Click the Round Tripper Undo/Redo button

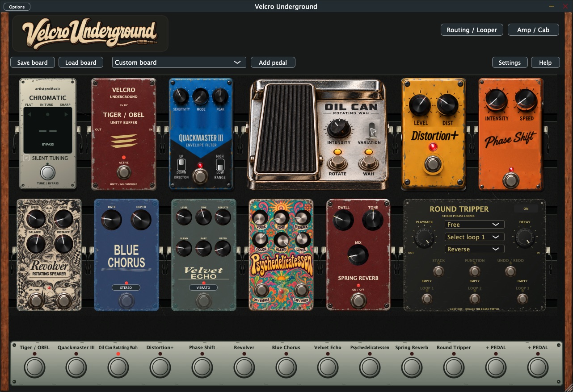pyautogui.click(x=510, y=271)
